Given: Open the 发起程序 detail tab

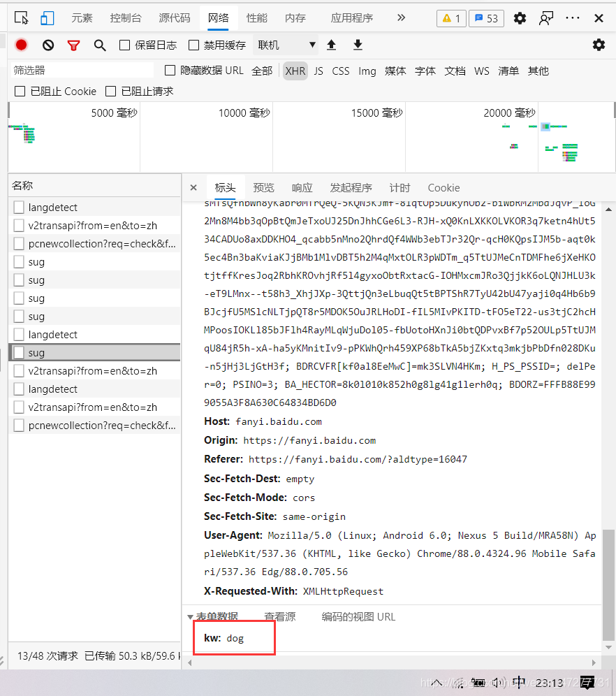Looking at the screenshot, I should coord(351,188).
